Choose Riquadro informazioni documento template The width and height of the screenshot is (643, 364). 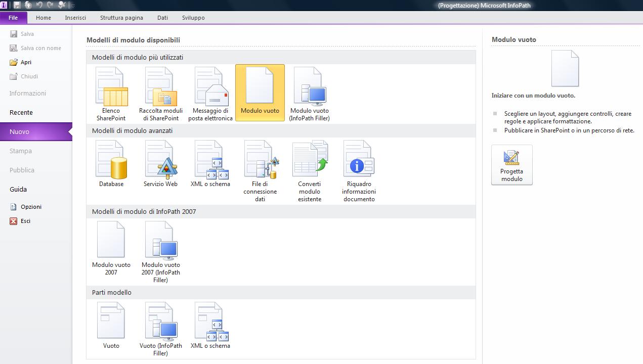click(x=359, y=171)
